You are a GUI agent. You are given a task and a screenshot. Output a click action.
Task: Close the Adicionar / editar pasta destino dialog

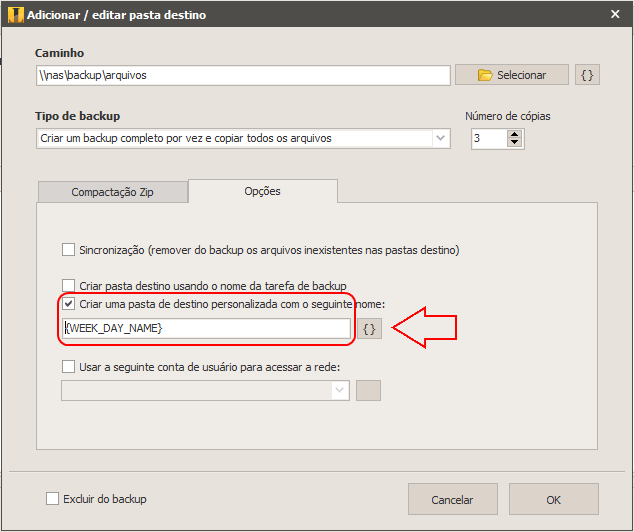pos(615,14)
